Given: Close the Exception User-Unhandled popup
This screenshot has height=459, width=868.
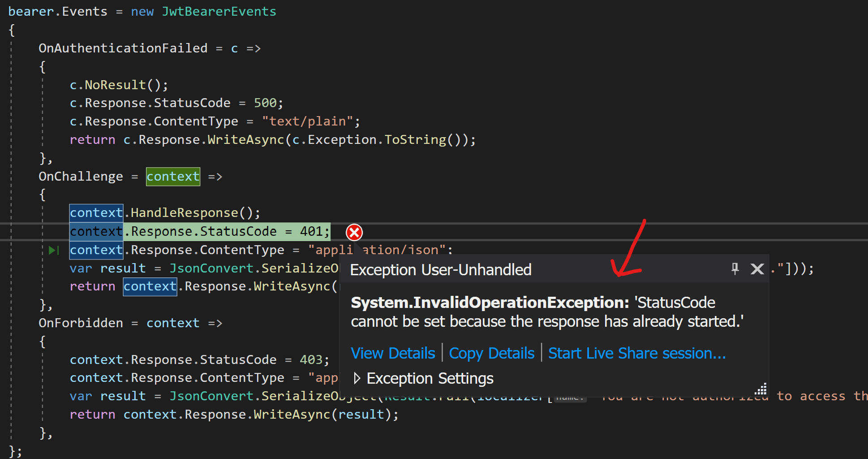Looking at the screenshot, I should point(757,269).
